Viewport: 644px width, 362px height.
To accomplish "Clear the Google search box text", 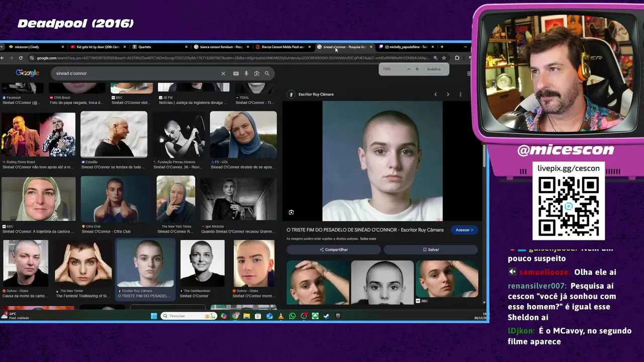I will (223, 73).
